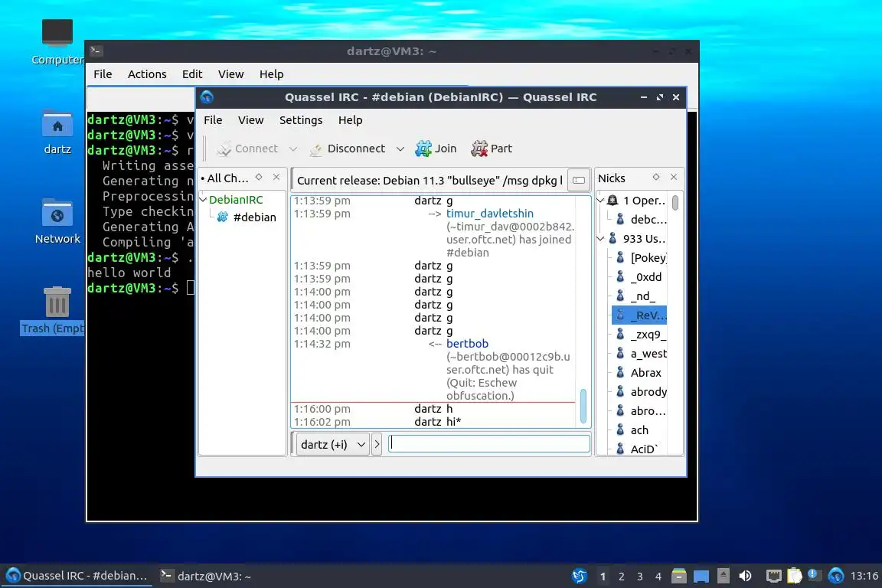
Task: Float the All Chats panel
Action: [x=259, y=178]
